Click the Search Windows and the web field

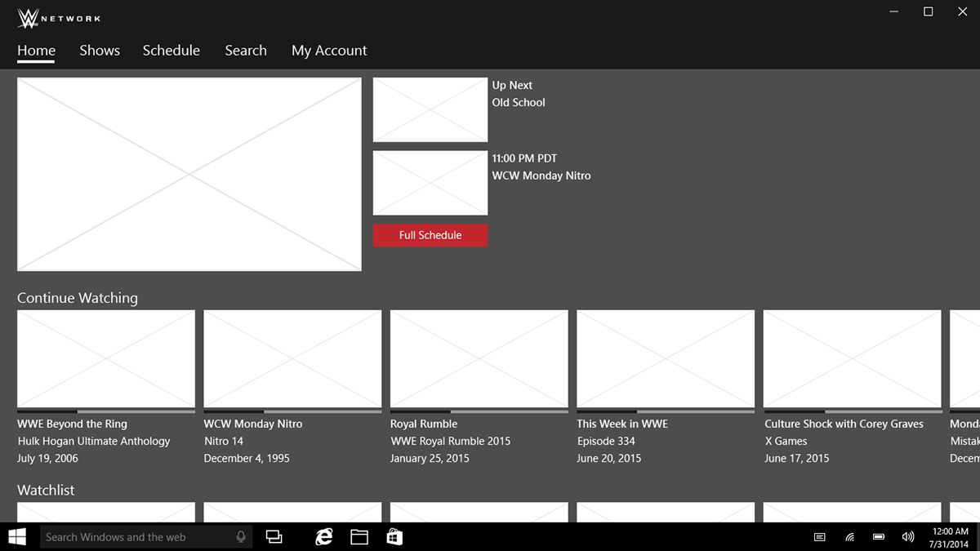tap(146, 537)
